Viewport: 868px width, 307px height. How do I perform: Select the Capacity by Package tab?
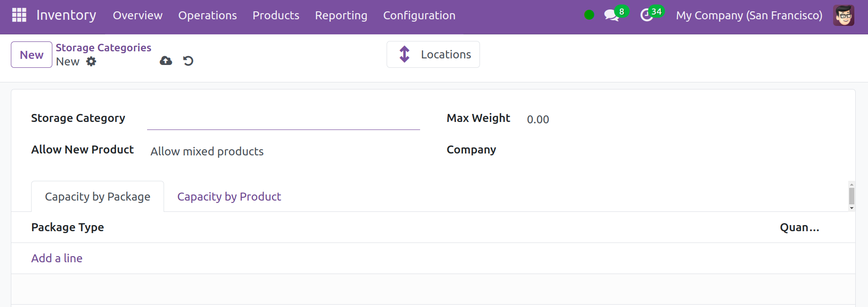pos(98,197)
